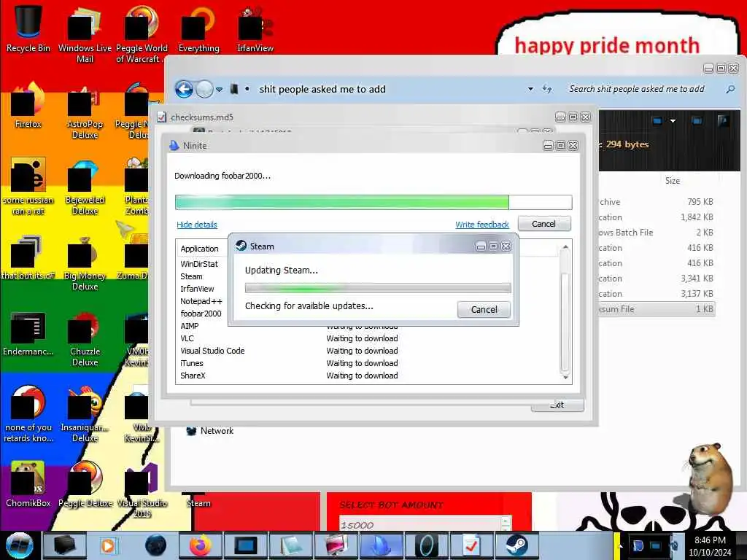Select the 795 KB archive file row
Image resolution: width=747 pixels, height=560 pixels.
pyautogui.click(x=657, y=202)
